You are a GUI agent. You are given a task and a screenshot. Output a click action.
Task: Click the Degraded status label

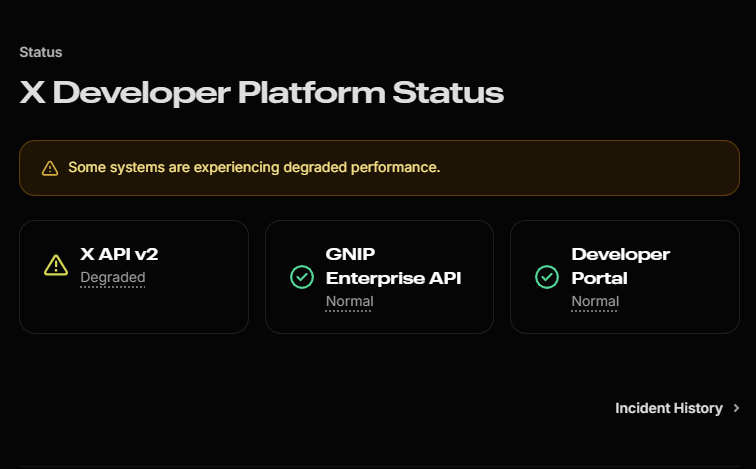[113, 278]
